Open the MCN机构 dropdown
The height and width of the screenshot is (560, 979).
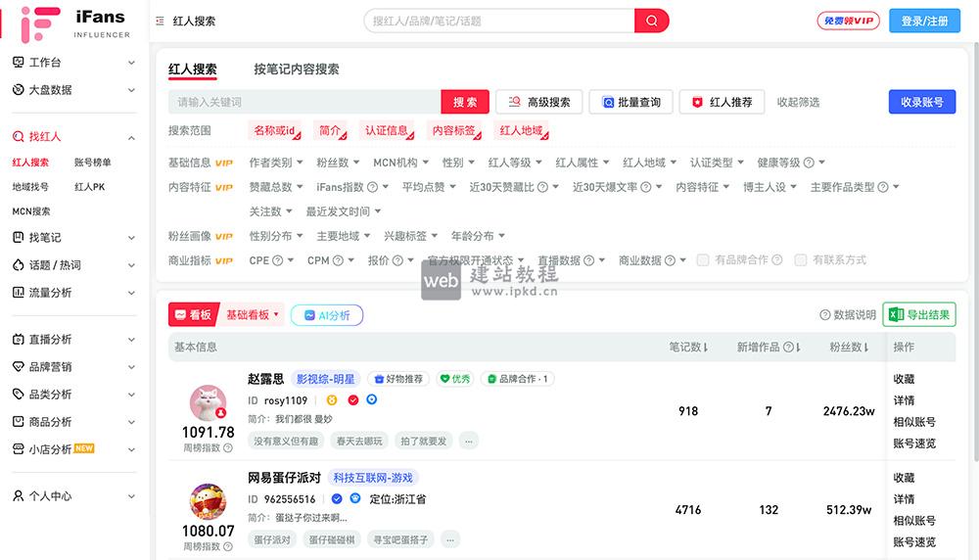coord(400,163)
